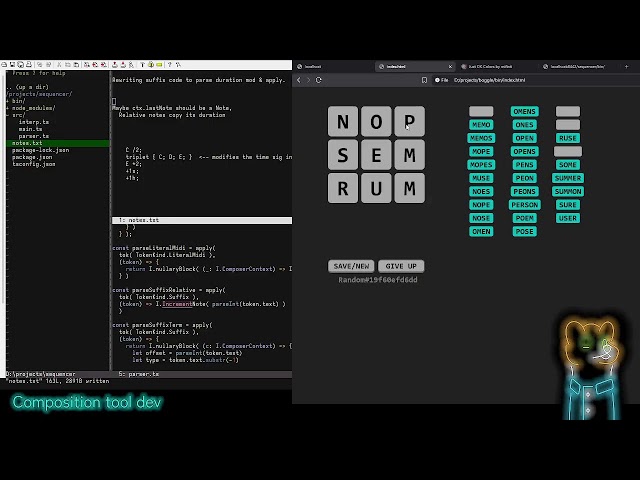Open tsconfig.json in file tree
The width and height of the screenshot is (640, 480).
click(33, 164)
